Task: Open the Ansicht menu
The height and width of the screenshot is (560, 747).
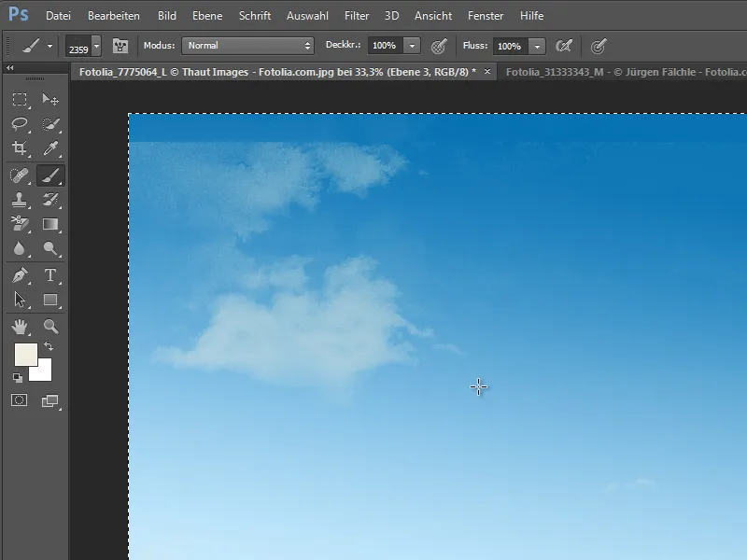Action: pyautogui.click(x=433, y=16)
